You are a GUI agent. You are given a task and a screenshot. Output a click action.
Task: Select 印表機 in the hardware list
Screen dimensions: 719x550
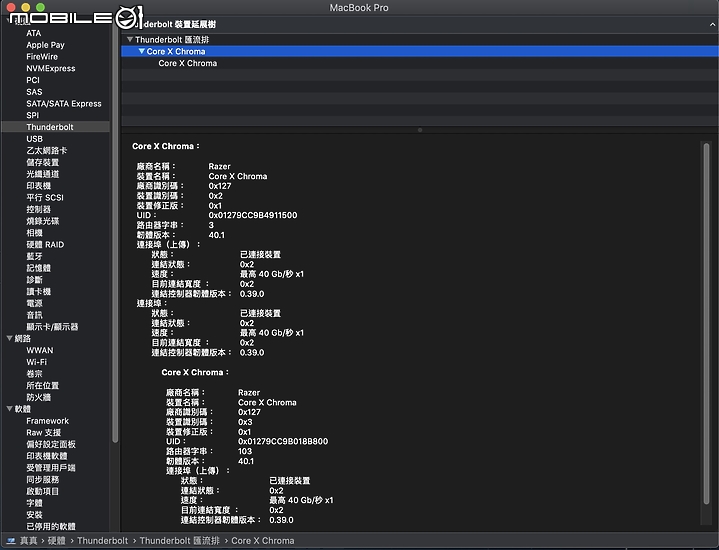(39, 186)
